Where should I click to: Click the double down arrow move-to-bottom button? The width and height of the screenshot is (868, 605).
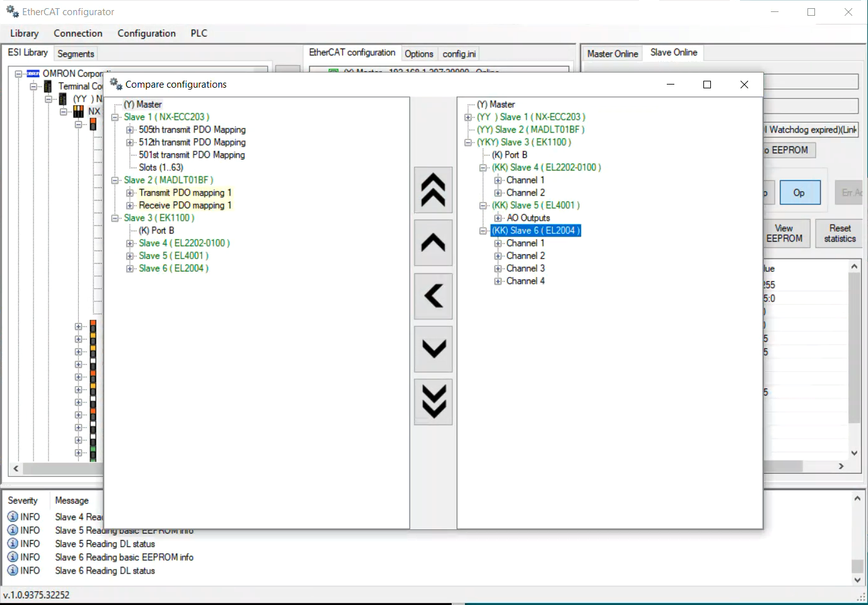(x=433, y=402)
